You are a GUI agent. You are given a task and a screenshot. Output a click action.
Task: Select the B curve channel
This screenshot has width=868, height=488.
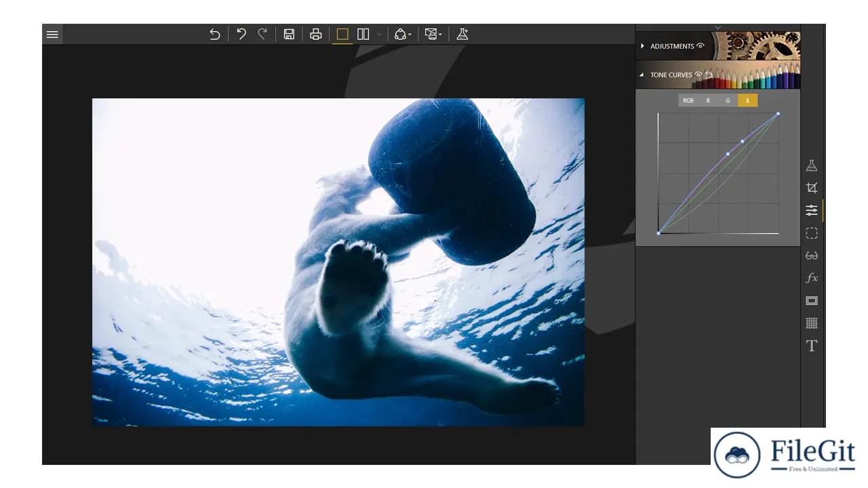coord(747,100)
